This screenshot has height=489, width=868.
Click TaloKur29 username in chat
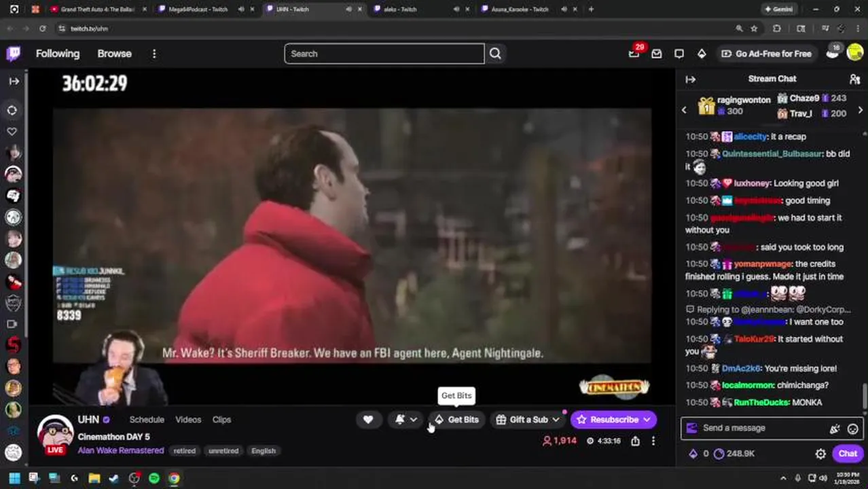point(754,339)
